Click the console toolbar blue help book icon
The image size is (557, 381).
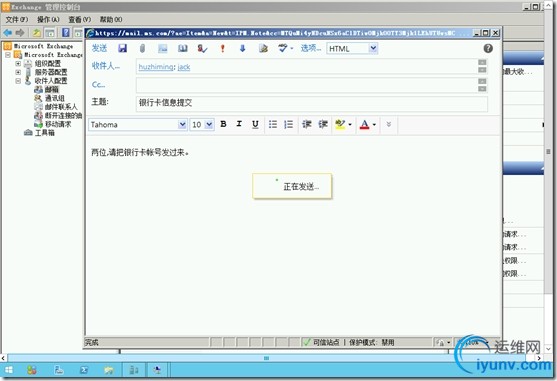pos(66,33)
